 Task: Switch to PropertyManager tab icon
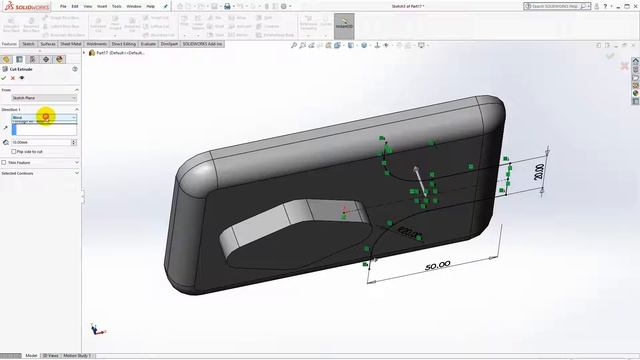pos(19,60)
